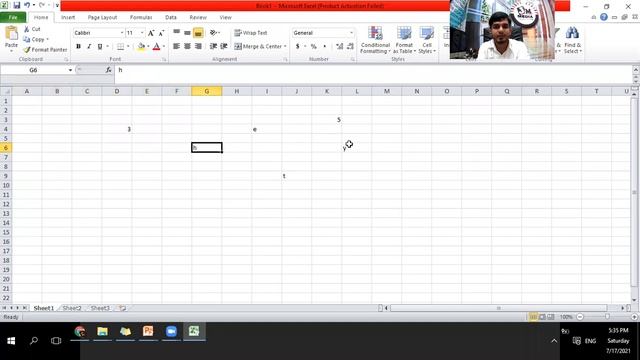
Task: Switch to the Formulas tab
Action: coord(141,18)
